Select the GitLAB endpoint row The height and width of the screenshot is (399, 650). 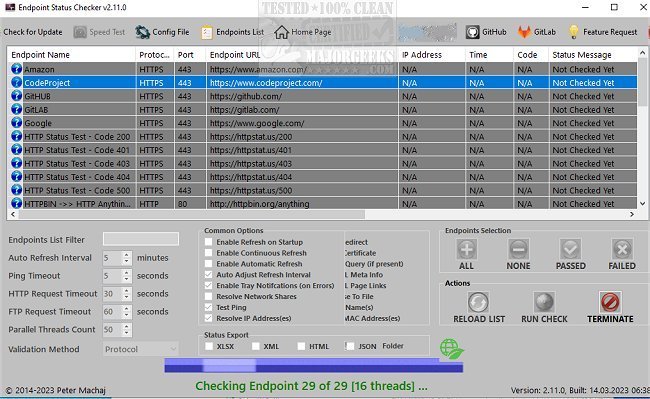point(322,110)
